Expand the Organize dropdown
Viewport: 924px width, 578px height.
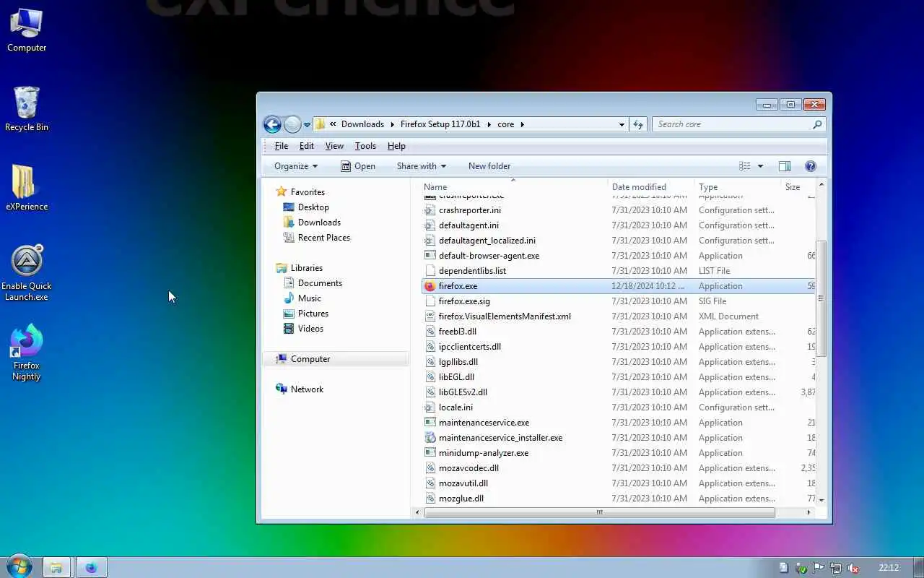(x=296, y=166)
